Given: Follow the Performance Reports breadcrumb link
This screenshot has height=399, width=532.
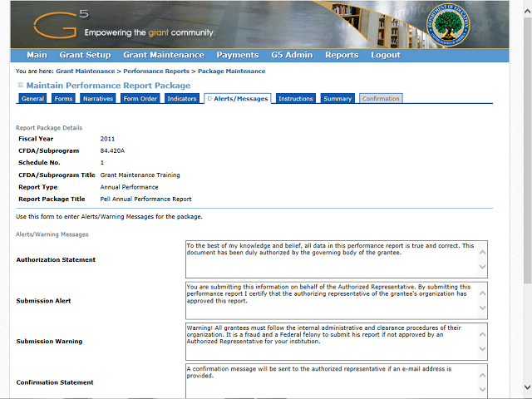Looking at the screenshot, I should tap(156, 71).
